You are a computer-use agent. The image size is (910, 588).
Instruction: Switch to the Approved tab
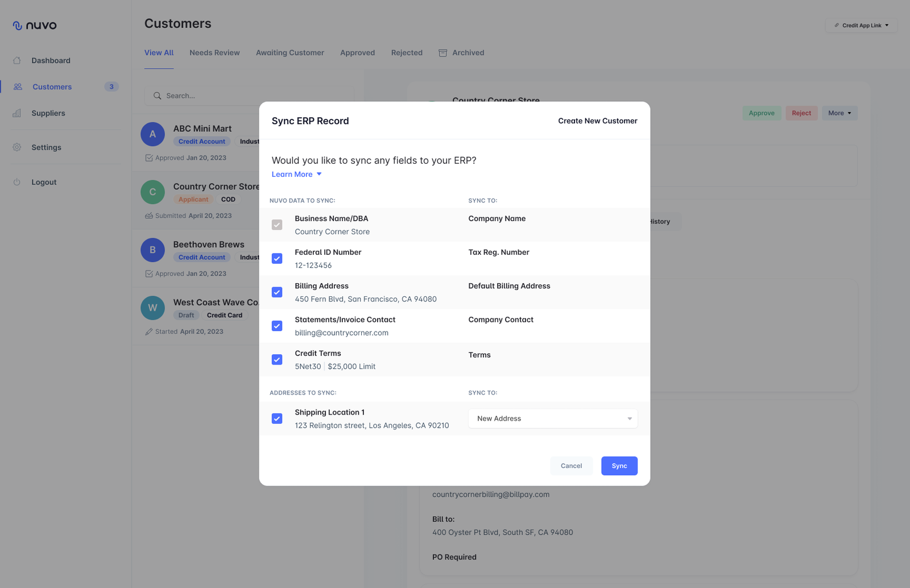[x=358, y=53]
